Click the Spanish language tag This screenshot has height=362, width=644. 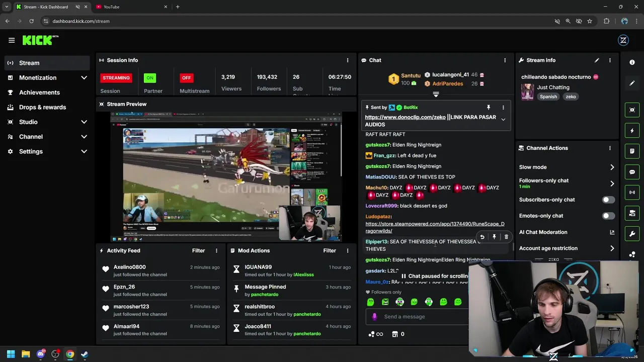(x=548, y=97)
